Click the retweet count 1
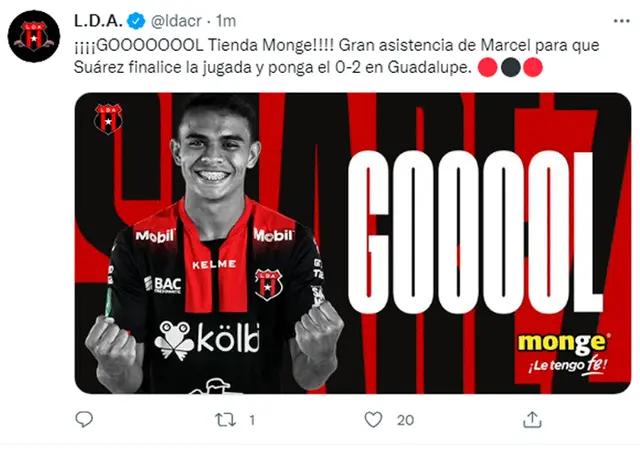This screenshot has height=452, width=640. 252,420
